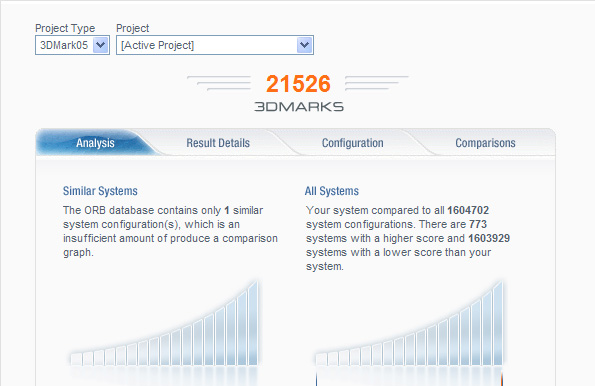Click the 773 higher-score count
Viewport: 595px width, 386px height.
(x=478, y=224)
